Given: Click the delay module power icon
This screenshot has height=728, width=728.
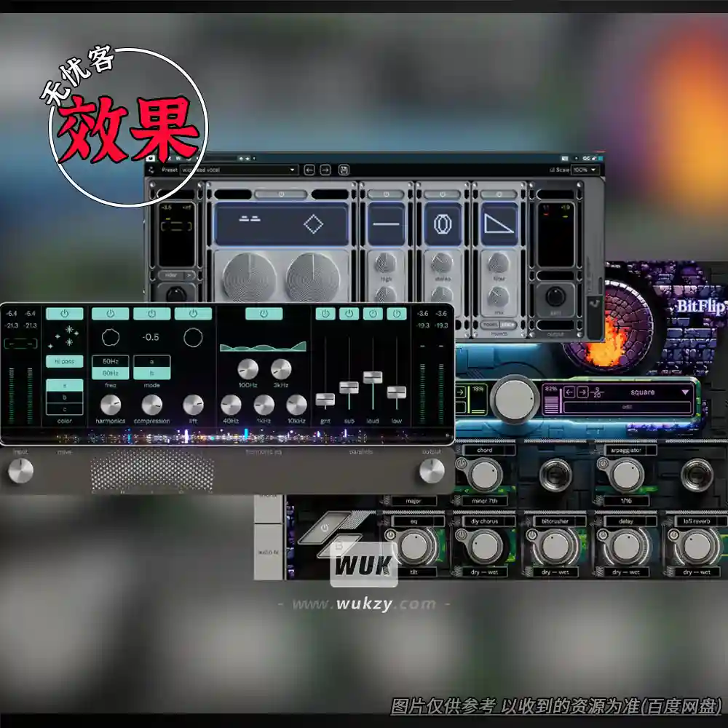Looking at the screenshot, I should click(604, 534).
